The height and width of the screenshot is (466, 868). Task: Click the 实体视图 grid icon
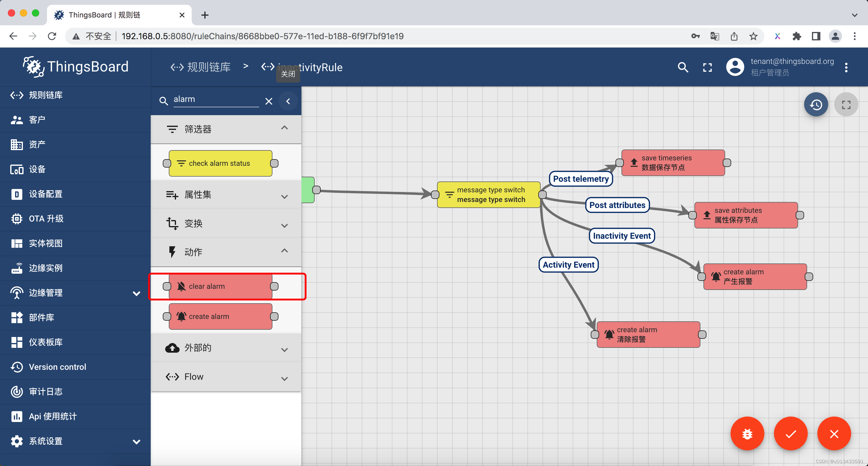coord(17,244)
